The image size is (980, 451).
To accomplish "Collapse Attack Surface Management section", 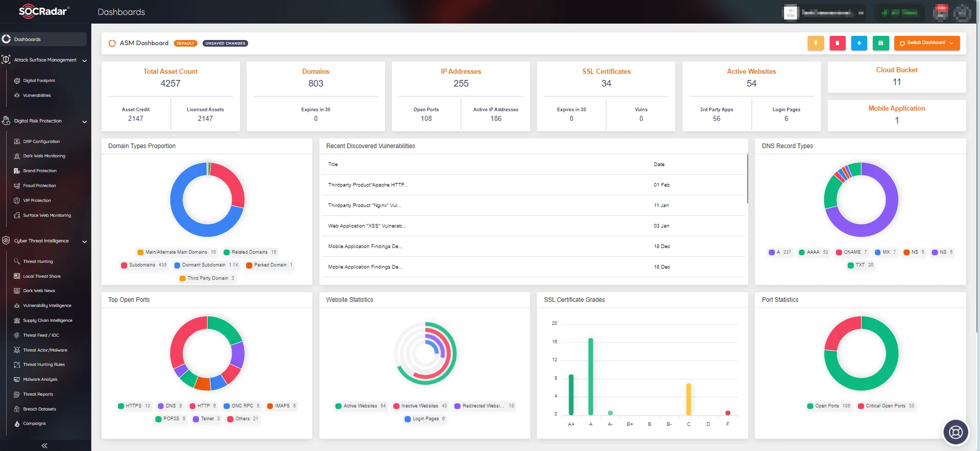I will pos(85,60).
